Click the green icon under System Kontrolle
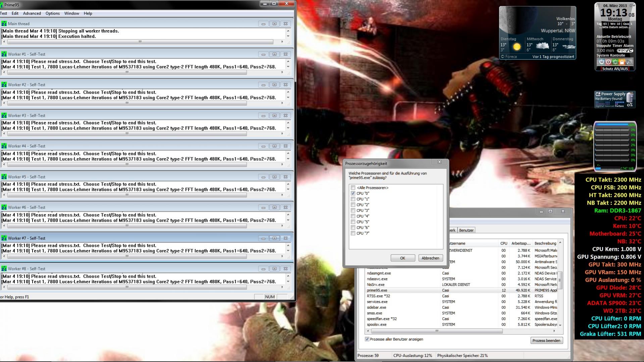Image resolution: width=644 pixels, height=362 pixels. tap(615, 62)
